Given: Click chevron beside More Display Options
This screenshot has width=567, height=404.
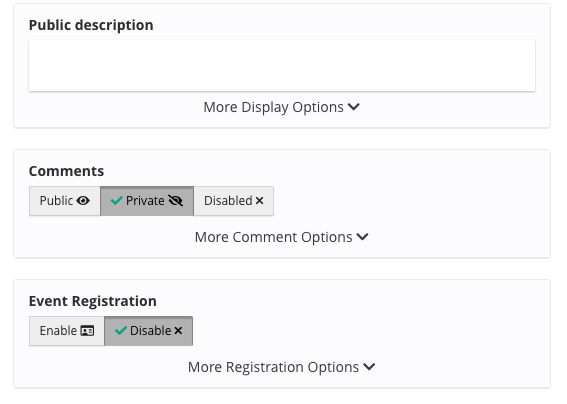Looking at the screenshot, I should point(354,107).
